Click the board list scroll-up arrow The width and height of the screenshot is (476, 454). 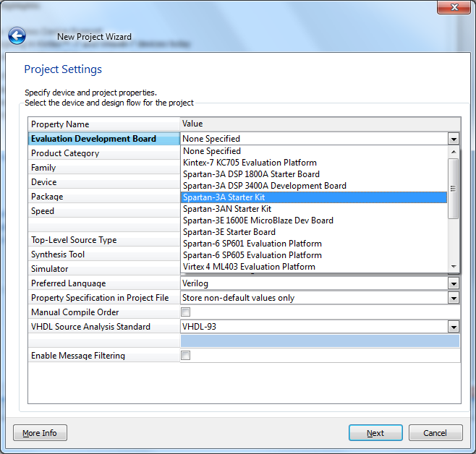pyautogui.click(x=454, y=152)
